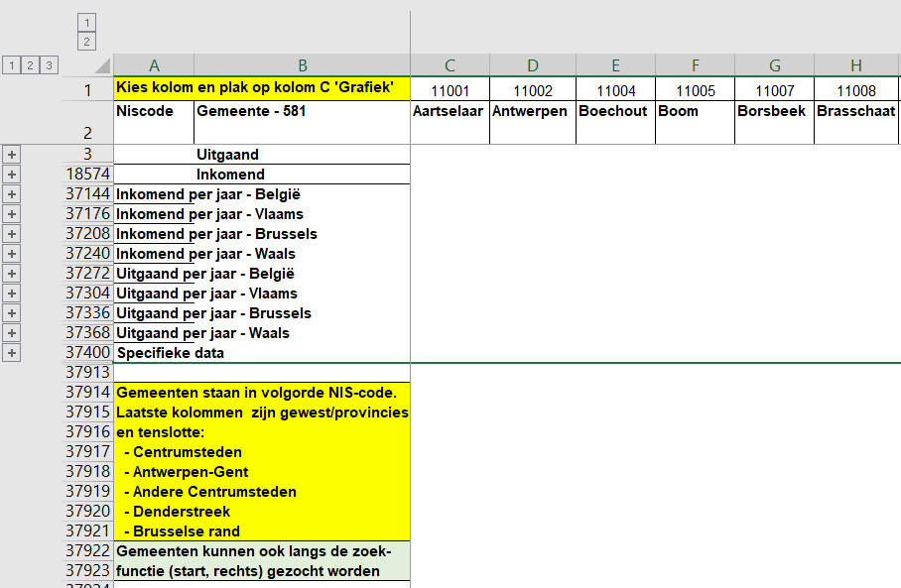Select column F header
Viewport: 901px width, 588px height.
[696, 65]
